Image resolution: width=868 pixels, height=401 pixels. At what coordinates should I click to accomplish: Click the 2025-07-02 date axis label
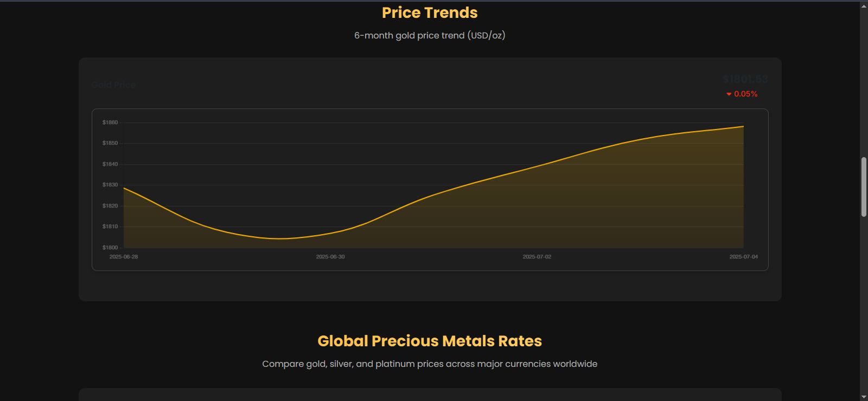pyautogui.click(x=537, y=257)
